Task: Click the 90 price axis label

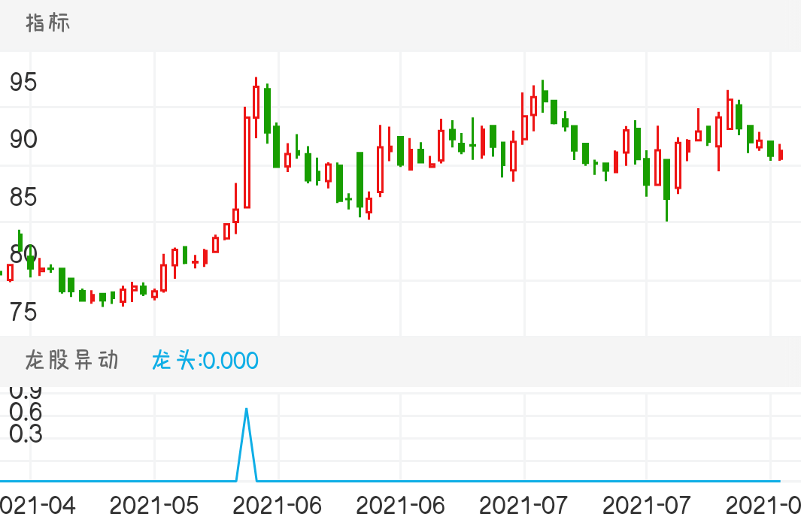Action: pos(23,140)
